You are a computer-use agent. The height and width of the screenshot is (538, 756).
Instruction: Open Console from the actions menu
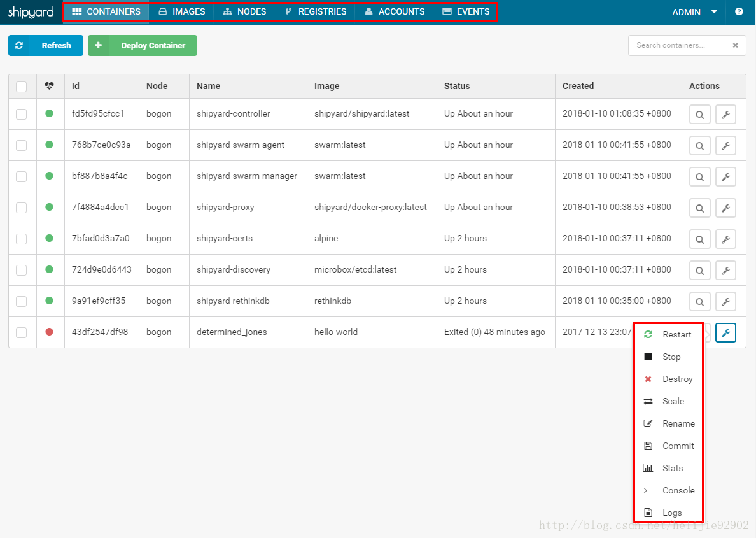(x=668, y=490)
